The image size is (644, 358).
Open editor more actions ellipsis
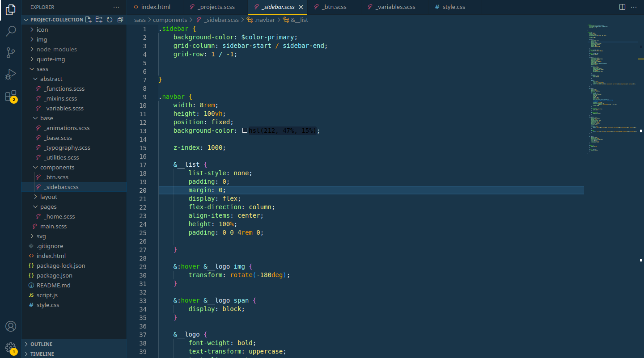coord(634,7)
